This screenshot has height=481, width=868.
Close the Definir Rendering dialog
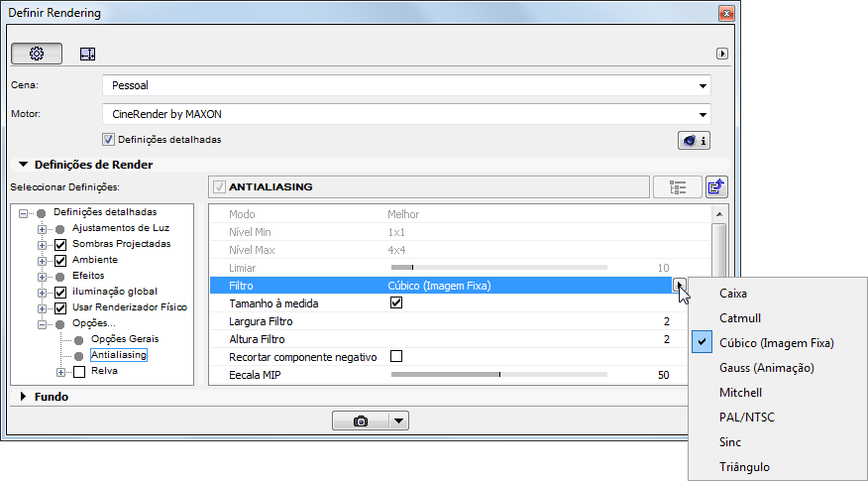pyautogui.click(x=726, y=13)
